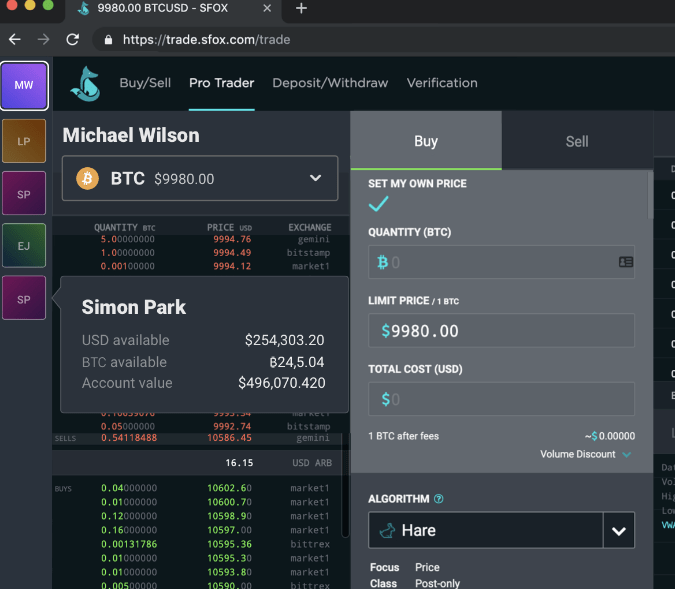Reload the page with refresh icon

(72, 40)
